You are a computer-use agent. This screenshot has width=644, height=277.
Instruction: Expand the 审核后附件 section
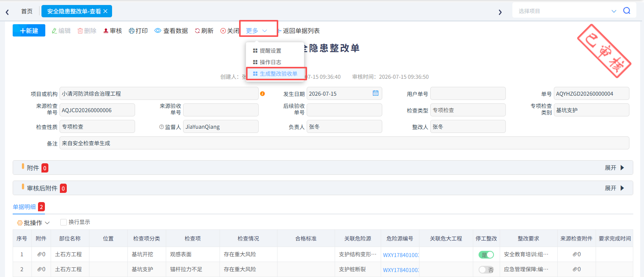coord(614,188)
